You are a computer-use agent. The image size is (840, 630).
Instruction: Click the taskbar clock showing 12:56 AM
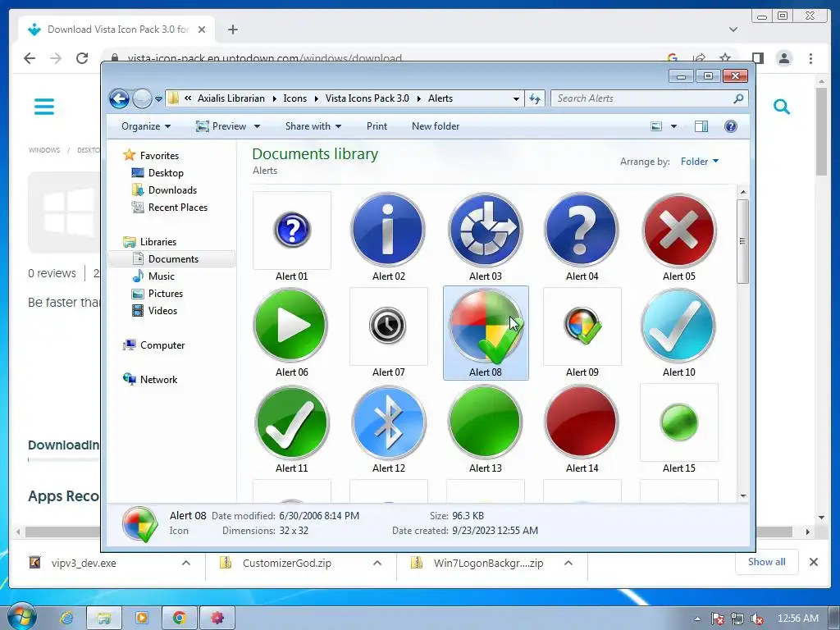point(797,619)
